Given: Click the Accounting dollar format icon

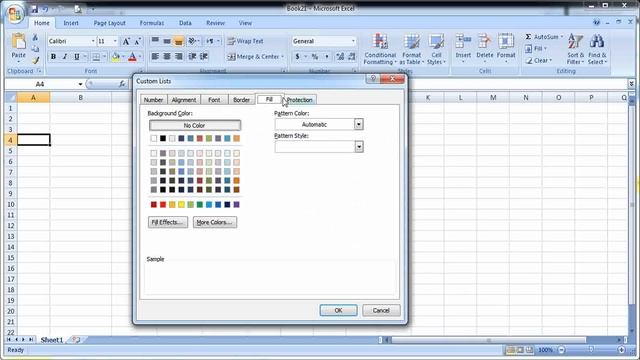Looking at the screenshot, I should tap(297, 57).
